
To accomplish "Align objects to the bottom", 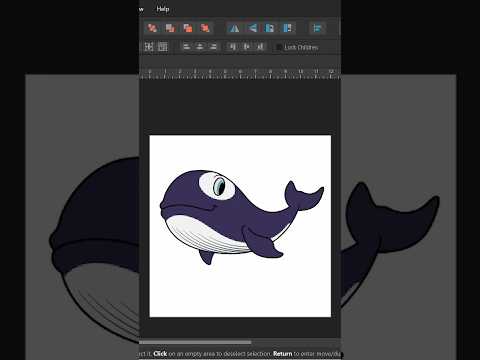I will (260, 47).
